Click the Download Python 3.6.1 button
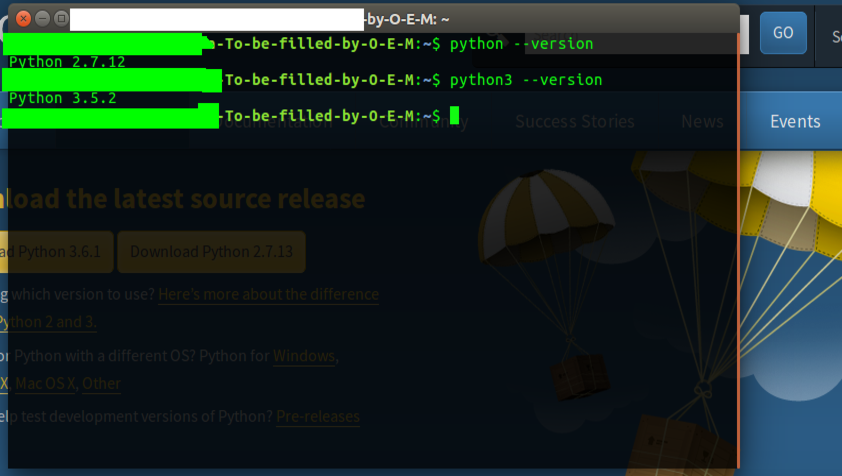This screenshot has width=842, height=476. 56,252
